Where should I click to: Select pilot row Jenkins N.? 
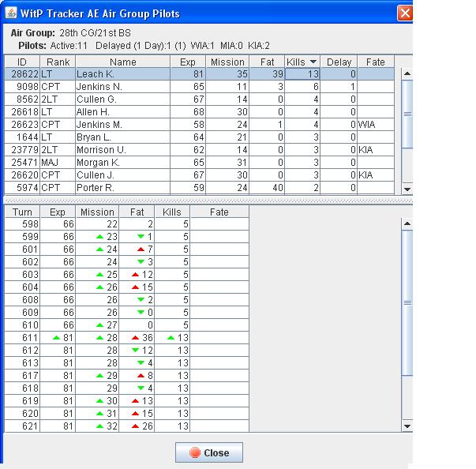[x=199, y=87]
